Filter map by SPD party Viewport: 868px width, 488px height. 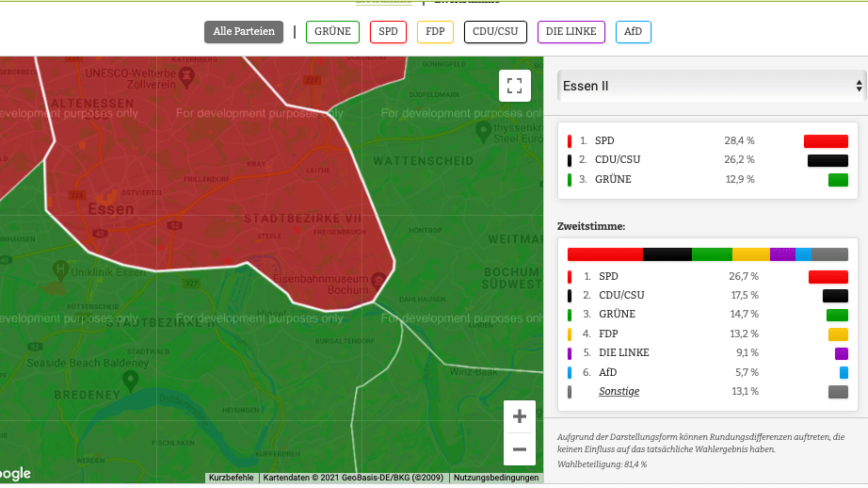click(388, 32)
